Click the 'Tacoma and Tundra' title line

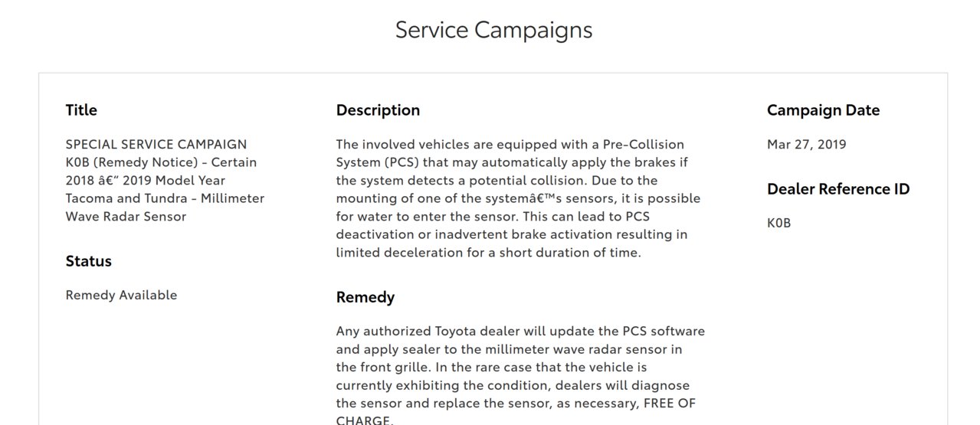click(165, 198)
